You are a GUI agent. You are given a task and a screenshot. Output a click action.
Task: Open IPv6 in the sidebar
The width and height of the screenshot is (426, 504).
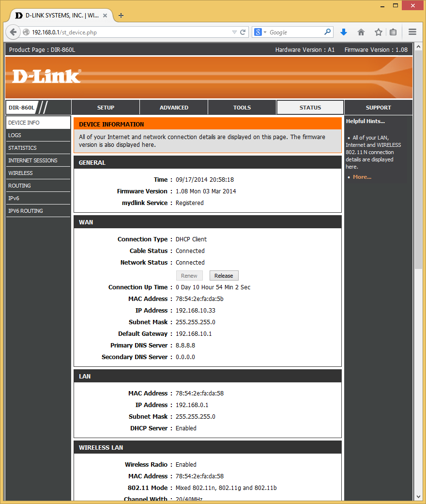38,198
